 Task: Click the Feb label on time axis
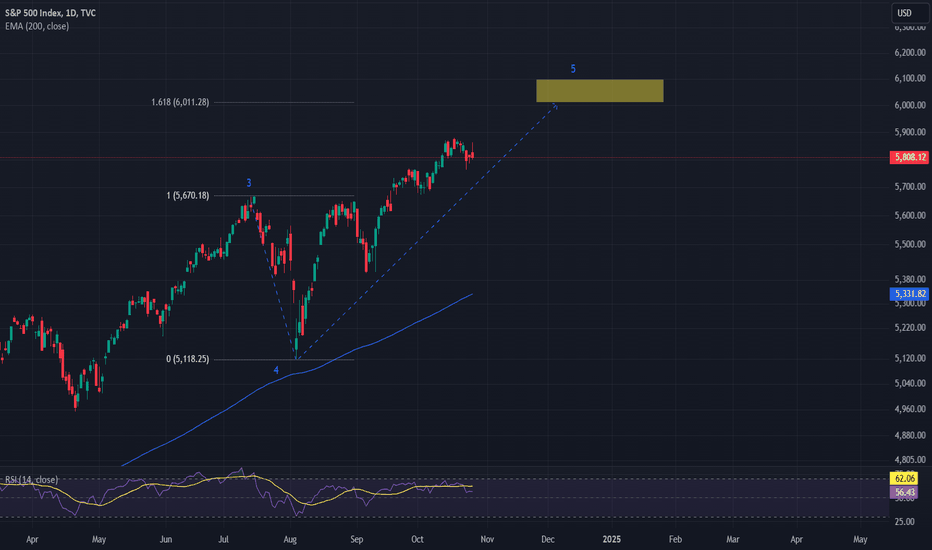(x=675, y=540)
